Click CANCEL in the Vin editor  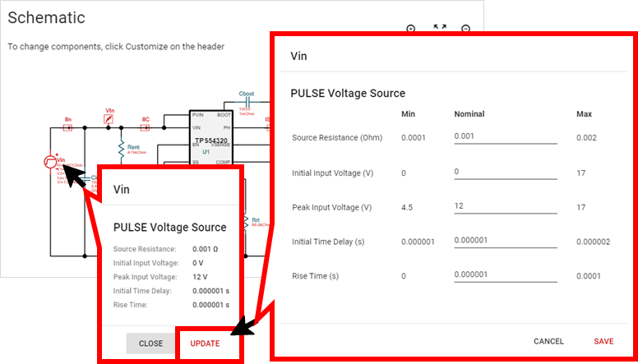[x=548, y=341]
